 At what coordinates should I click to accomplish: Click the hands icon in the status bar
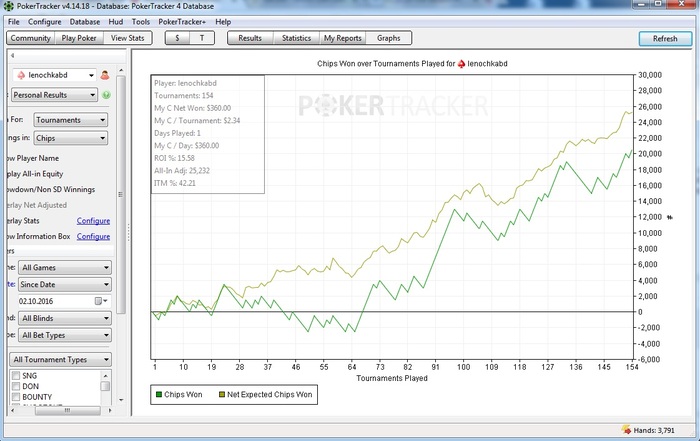[x=626, y=430]
